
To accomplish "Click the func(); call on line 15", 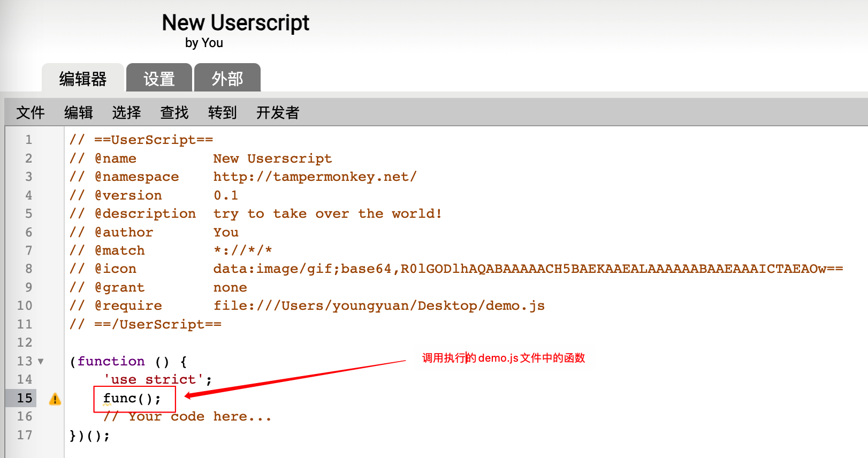I will pos(132,399).
